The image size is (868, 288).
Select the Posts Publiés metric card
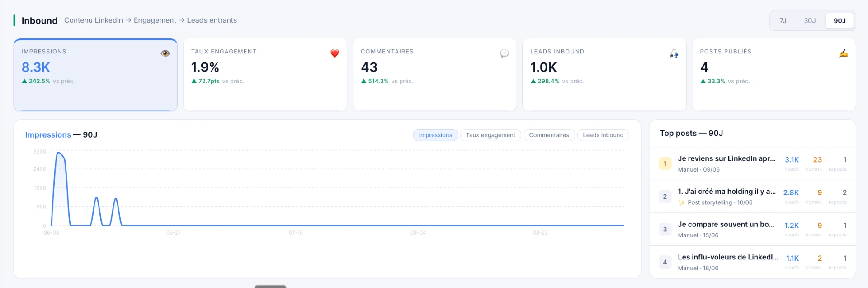coord(774,75)
